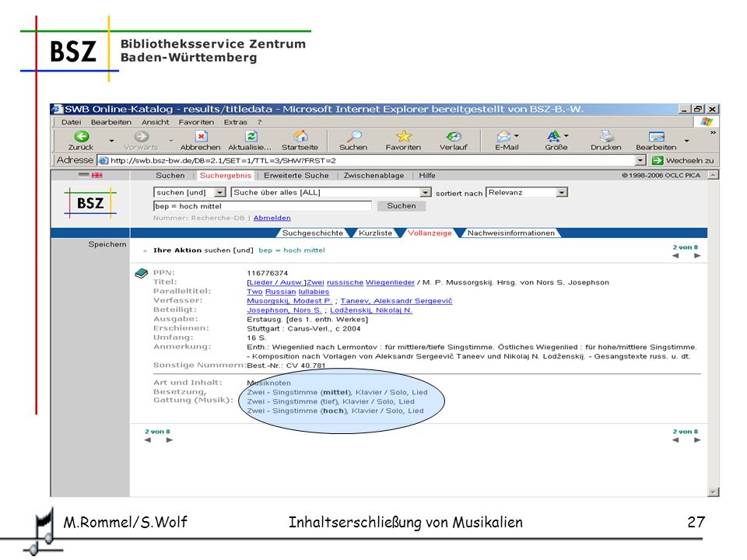This screenshot has height=560, width=747.
Task: Click the page icon in the address bar
Action: 103,160
